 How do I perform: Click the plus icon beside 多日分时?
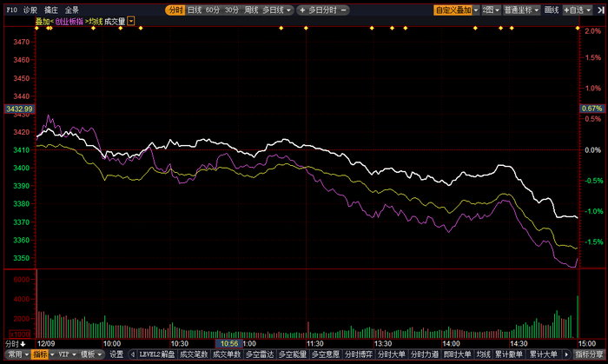click(x=302, y=10)
